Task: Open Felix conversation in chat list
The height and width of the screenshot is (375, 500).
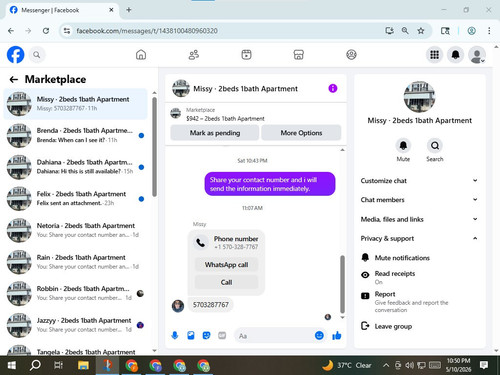Action: coord(75,198)
